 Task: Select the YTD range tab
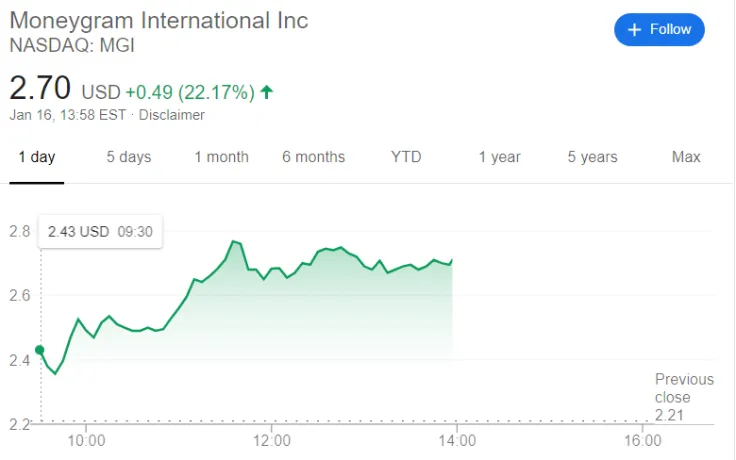pos(406,157)
